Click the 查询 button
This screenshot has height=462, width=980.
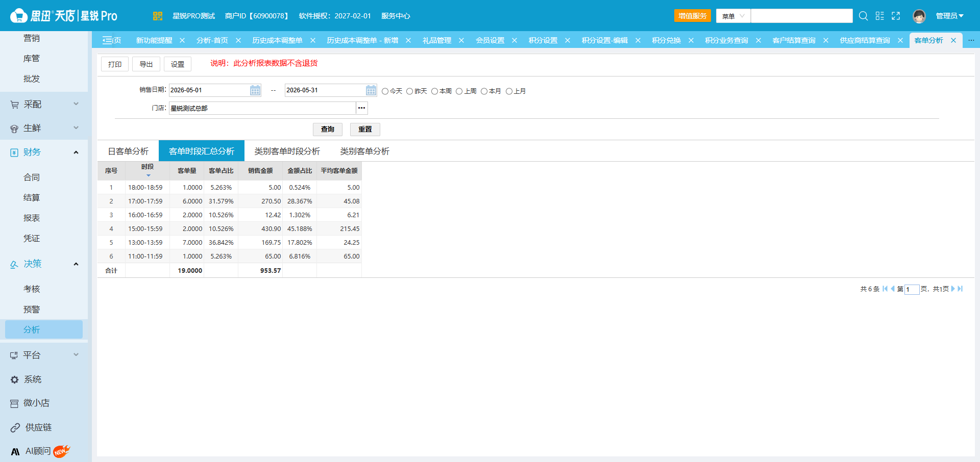328,129
